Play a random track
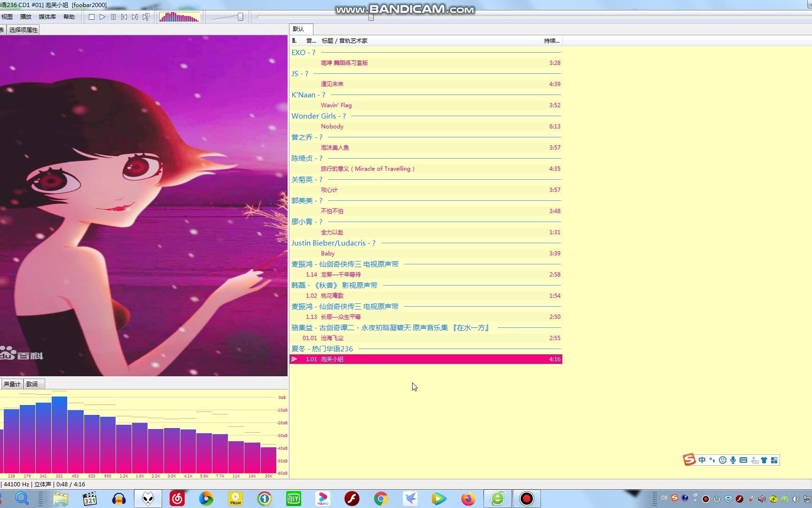812x508 pixels. coord(146,17)
